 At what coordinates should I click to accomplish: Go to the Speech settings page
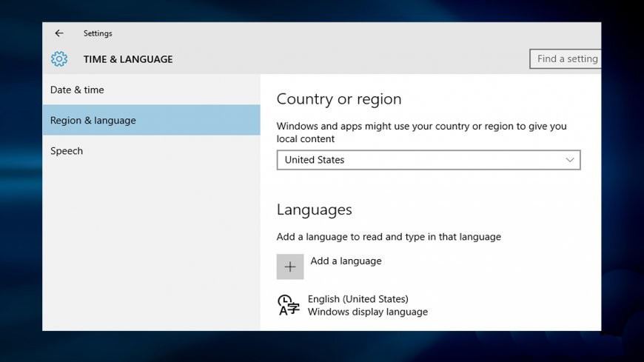[67, 151]
